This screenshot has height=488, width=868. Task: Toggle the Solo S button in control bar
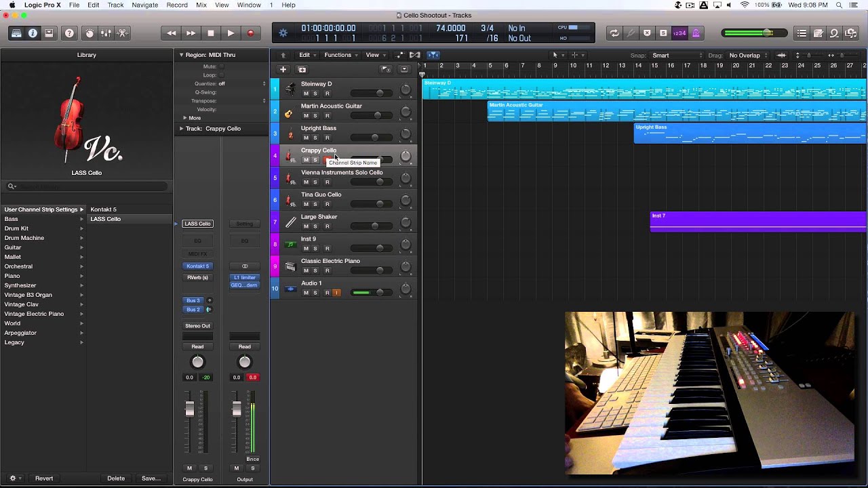(663, 33)
